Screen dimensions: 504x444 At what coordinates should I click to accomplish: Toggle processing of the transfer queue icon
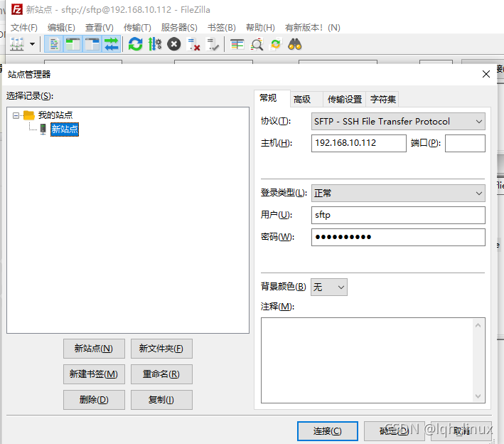(x=154, y=44)
